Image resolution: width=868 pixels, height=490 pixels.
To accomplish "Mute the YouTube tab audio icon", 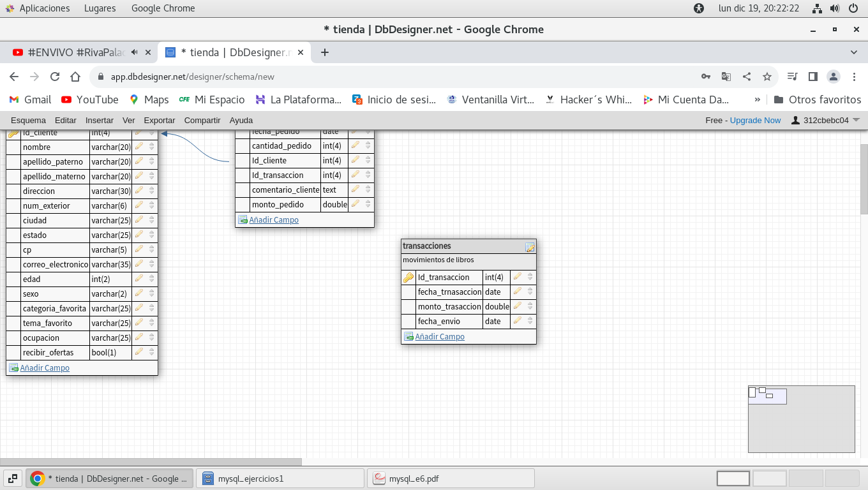I will pos(135,52).
